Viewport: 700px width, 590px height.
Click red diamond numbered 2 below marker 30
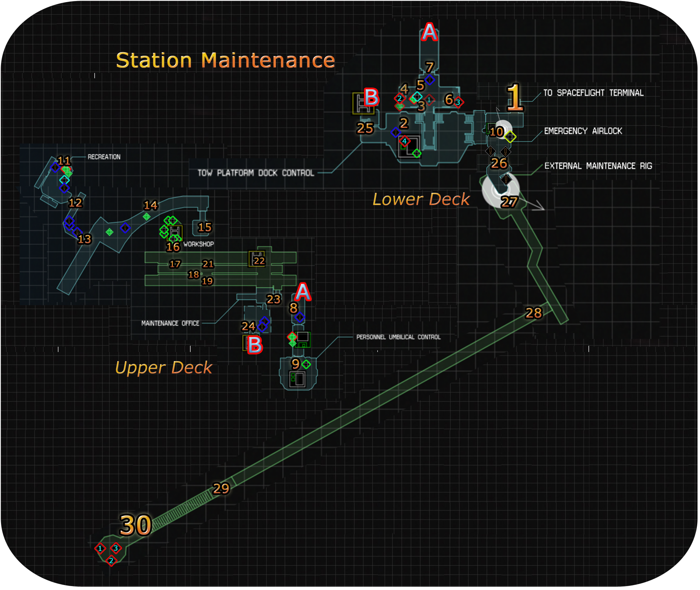[x=111, y=561]
